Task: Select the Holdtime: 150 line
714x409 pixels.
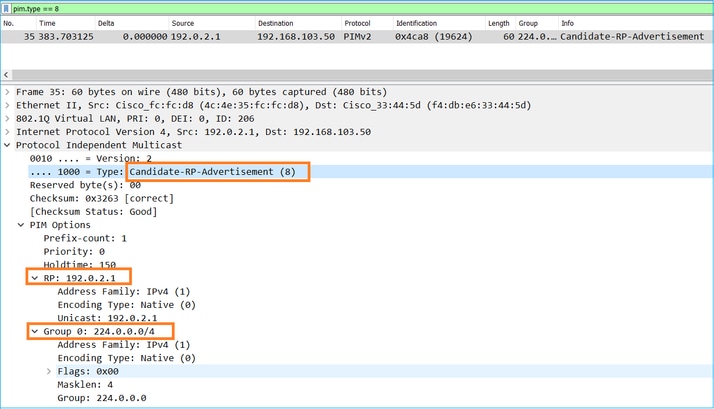Action: pyautogui.click(x=79, y=265)
